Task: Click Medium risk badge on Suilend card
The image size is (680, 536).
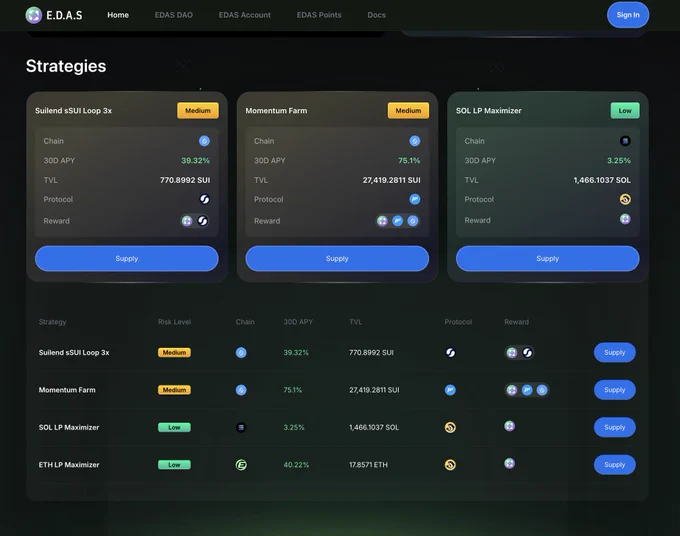Action: click(x=198, y=111)
